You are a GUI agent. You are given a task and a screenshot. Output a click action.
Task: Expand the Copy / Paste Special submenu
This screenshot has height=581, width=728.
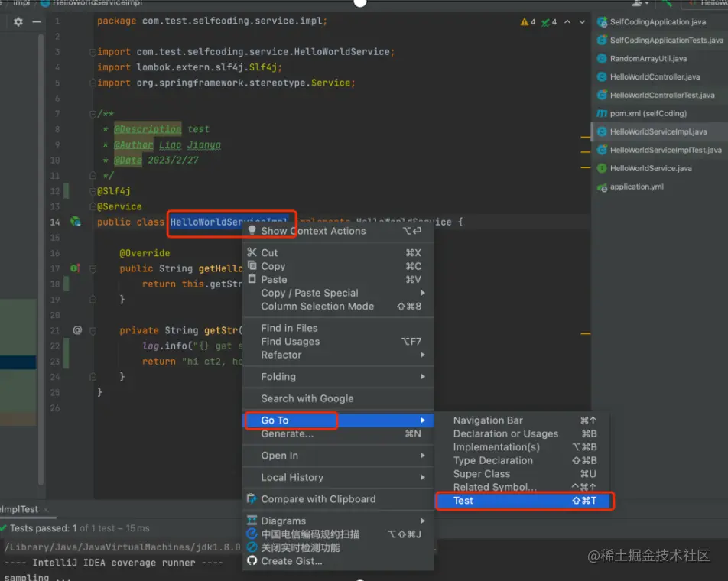pyautogui.click(x=339, y=293)
